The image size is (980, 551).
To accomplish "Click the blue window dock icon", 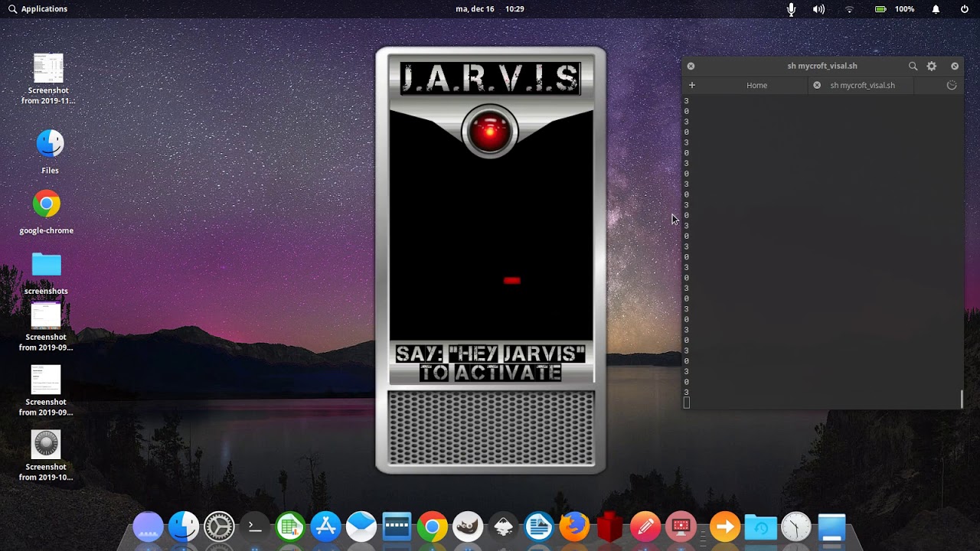I will click(831, 527).
